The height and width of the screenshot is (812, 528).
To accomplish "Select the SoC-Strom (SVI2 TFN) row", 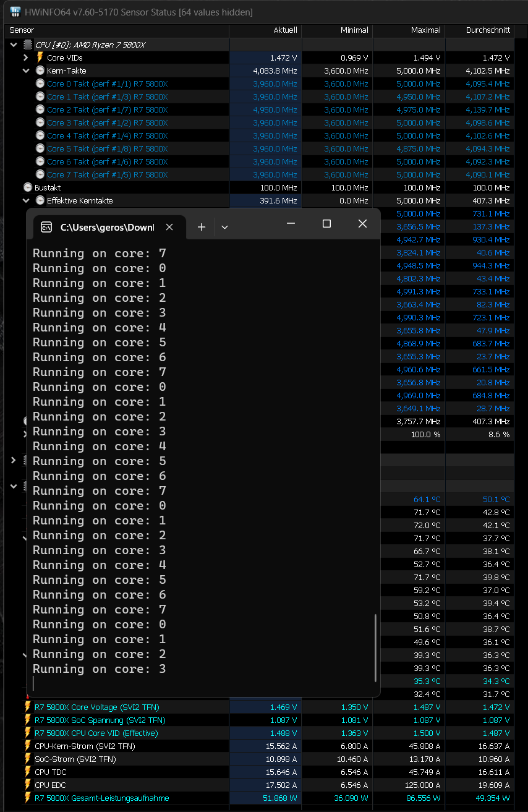I will 260,759.
